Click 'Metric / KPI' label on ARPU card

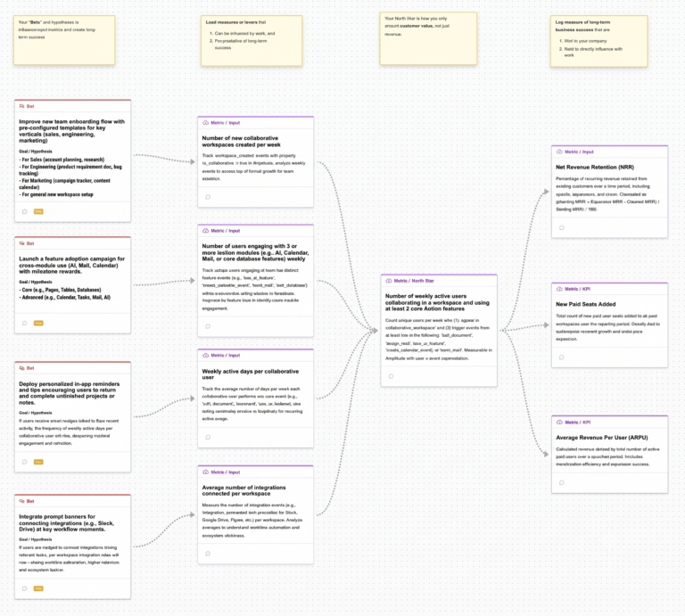pos(577,423)
